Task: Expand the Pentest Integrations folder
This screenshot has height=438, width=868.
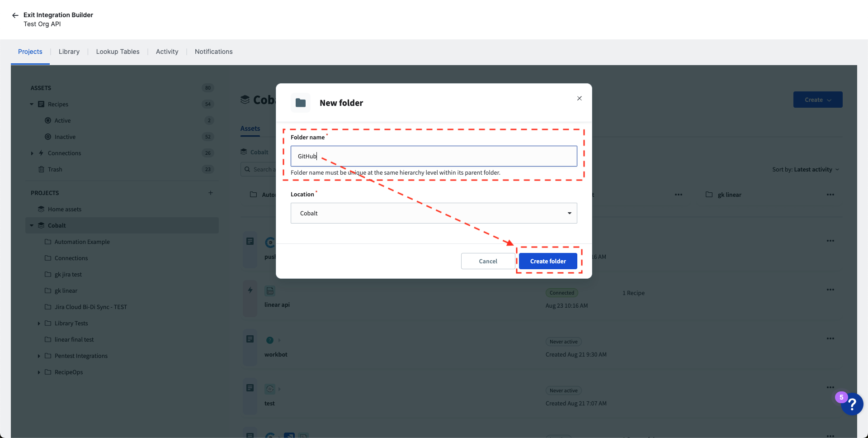Action: coord(39,356)
